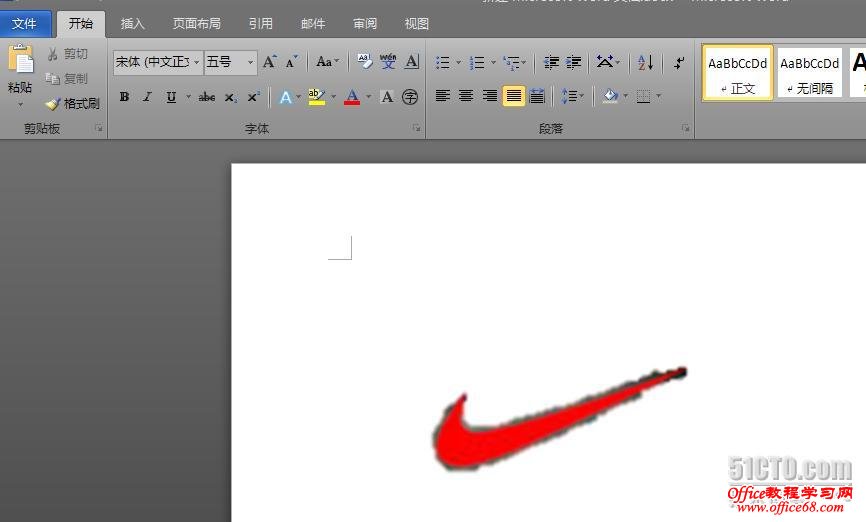Show paragraph marks toggle icon
The width and height of the screenshot is (866, 522).
pos(679,62)
